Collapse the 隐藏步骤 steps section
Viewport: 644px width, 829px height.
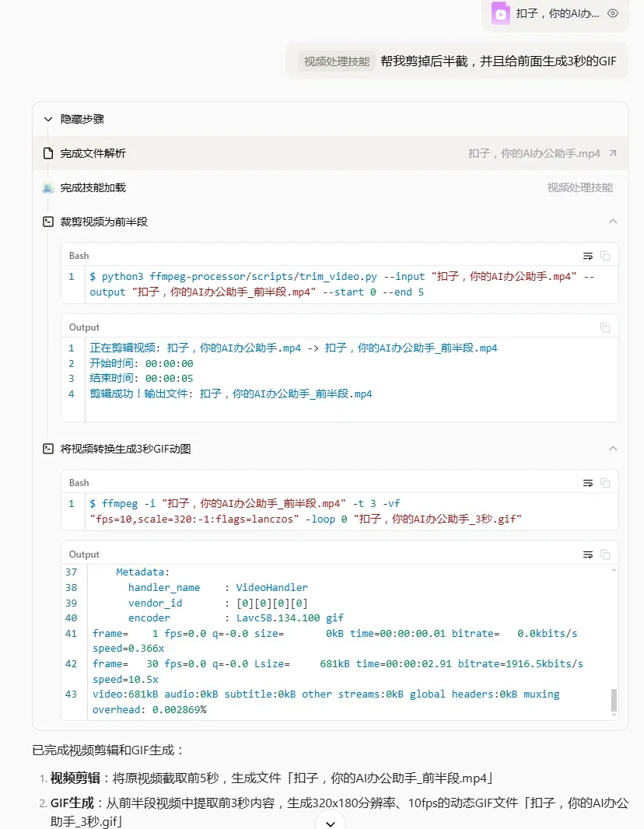[x=48, y=119]
